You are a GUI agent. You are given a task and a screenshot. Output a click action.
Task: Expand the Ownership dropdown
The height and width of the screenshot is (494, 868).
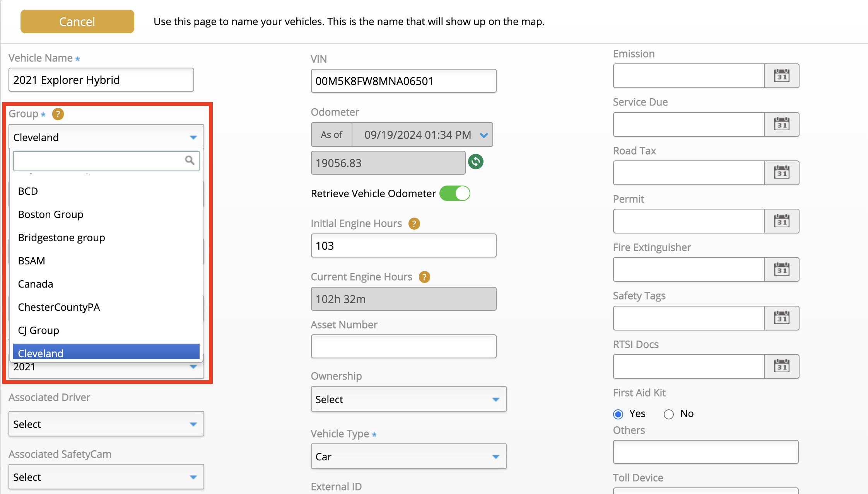[408, 399]
